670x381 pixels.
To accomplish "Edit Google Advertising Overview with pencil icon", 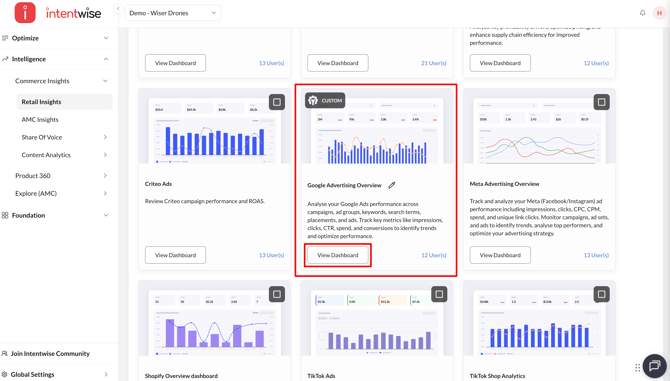I will 392,185.
